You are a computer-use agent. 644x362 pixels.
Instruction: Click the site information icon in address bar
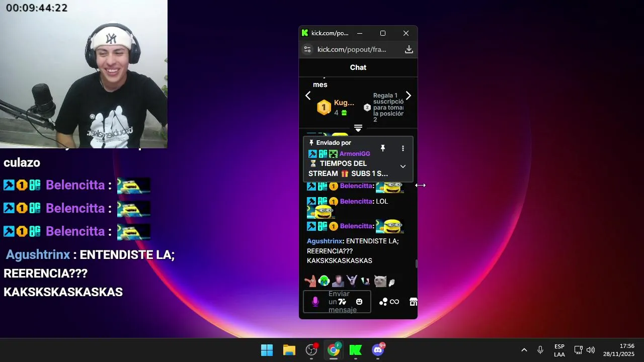tap(307, 49)
